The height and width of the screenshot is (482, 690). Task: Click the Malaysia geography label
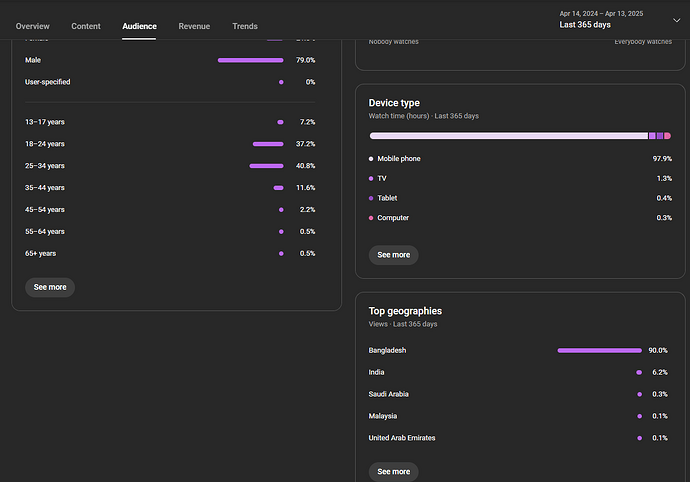(x=383, y=416)
